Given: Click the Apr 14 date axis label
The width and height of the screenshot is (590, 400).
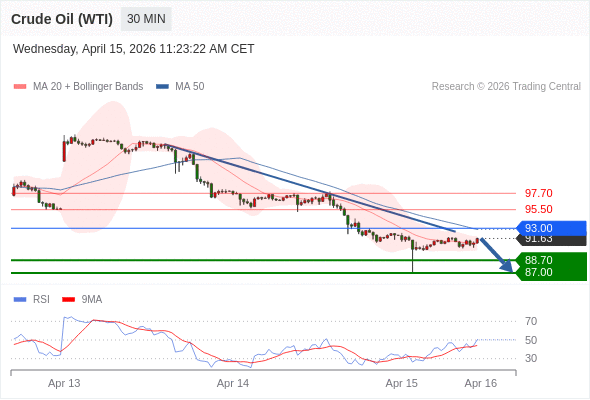Looking at the screenshot, I should point(233,383).
